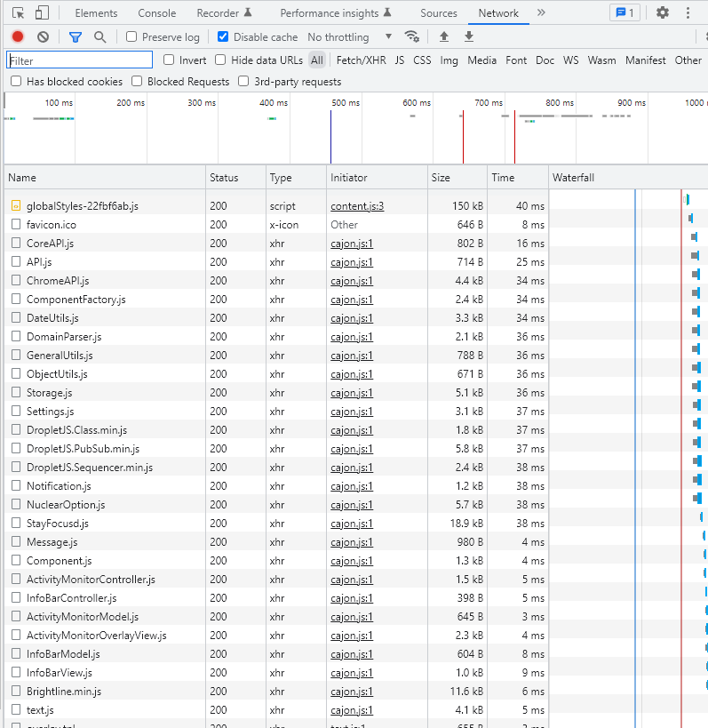Tick the Invert filter checkbox
The height and width of the screenshot is (728, 708).
click(169, 60)
